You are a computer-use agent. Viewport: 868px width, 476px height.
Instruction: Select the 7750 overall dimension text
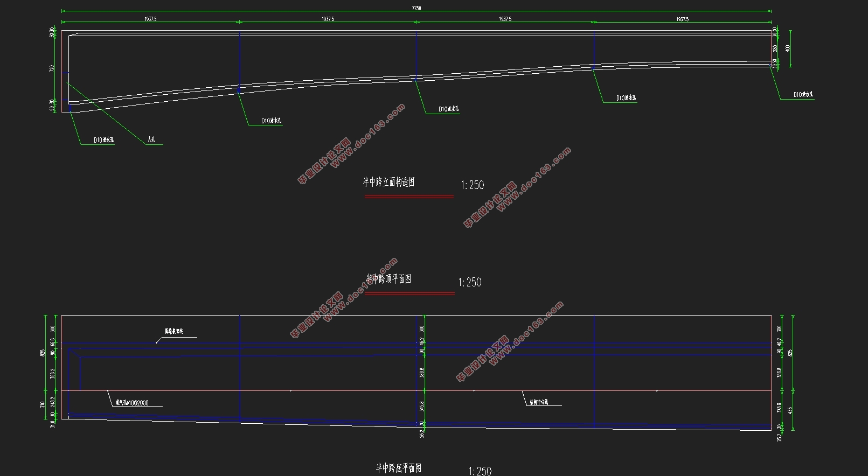[416, 8]
